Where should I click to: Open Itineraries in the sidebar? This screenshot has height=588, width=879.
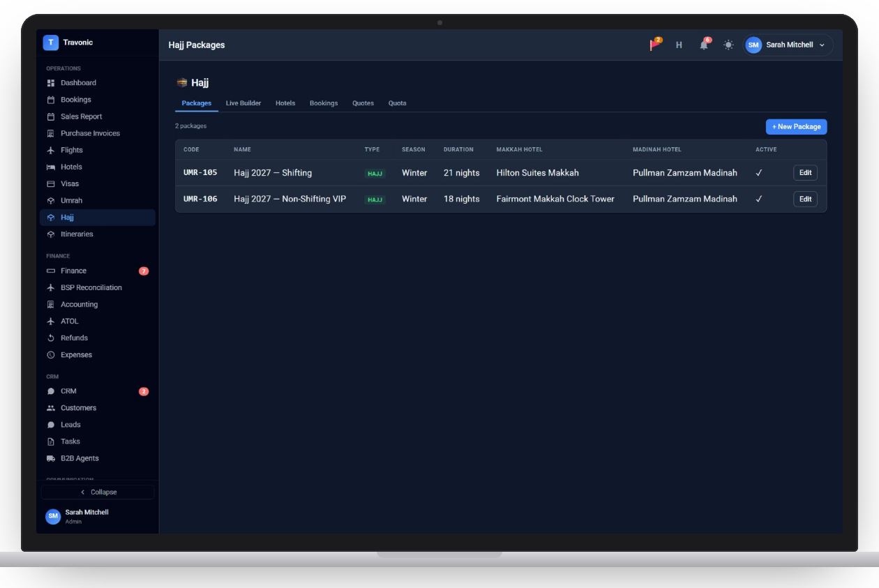tap(98, 234)
